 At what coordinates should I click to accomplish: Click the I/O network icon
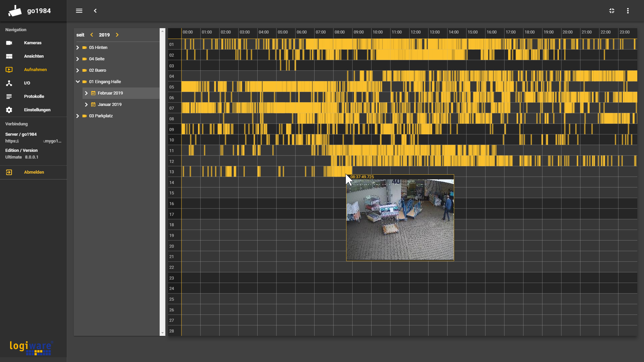[x=9, y=83]
